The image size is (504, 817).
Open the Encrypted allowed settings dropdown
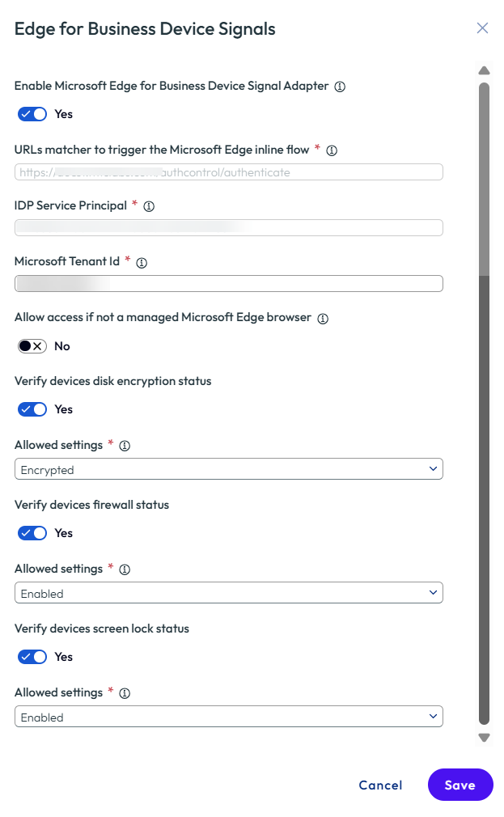point(229,469)
